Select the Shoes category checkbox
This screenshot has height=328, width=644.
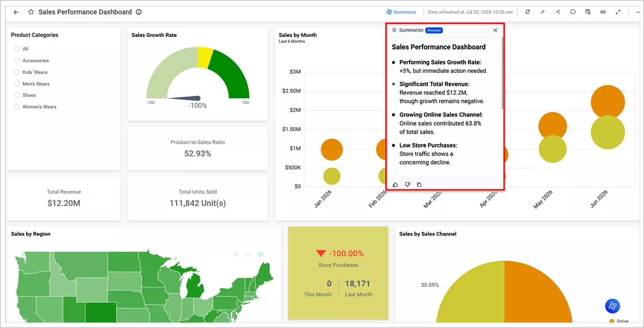(x=17, y=95)
